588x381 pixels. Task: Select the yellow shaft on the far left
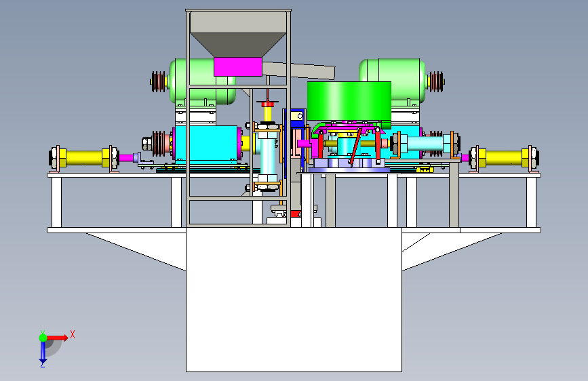point(84,158)
